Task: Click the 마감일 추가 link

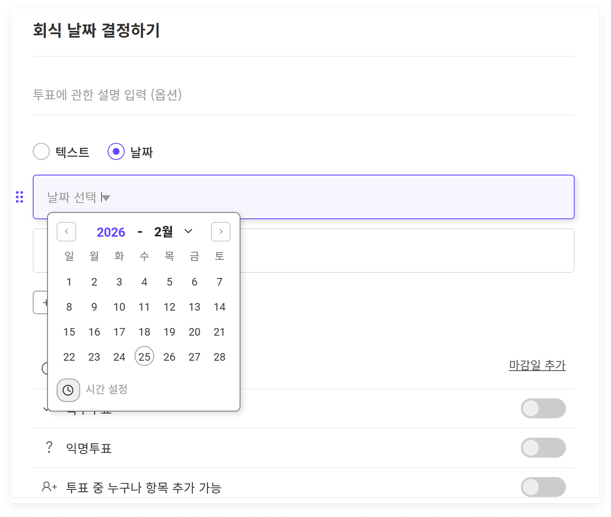Action: 537,365
